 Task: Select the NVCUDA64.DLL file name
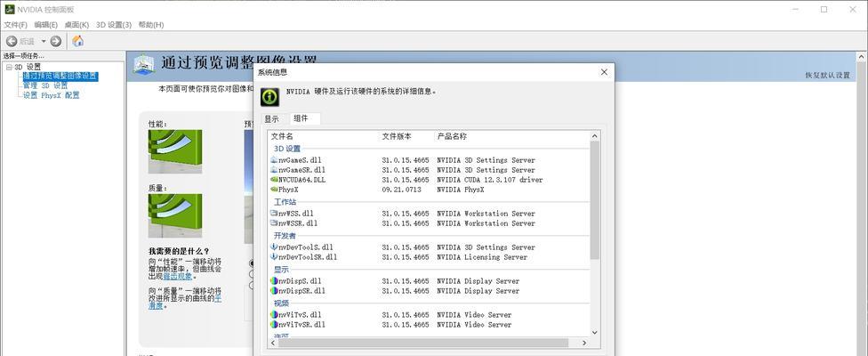click(x=301, y=180)
